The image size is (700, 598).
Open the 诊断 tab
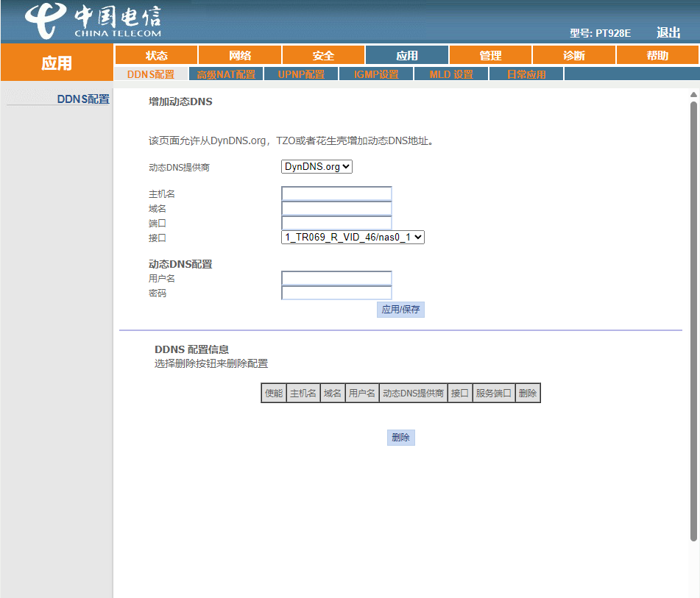[574, 54]
